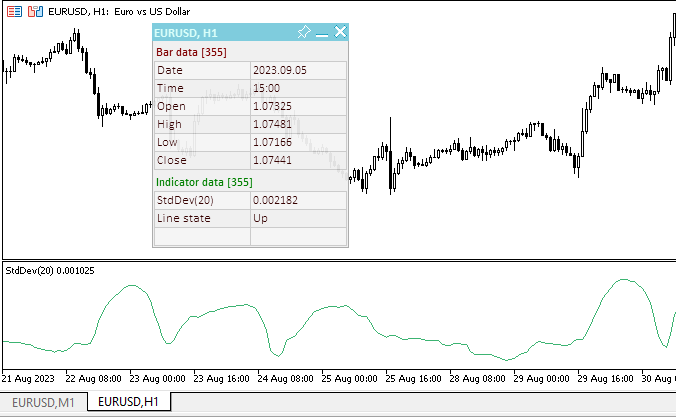Select the low price 1.07166
This screenshot has height=417, width=676.
[x=298, y=143]
